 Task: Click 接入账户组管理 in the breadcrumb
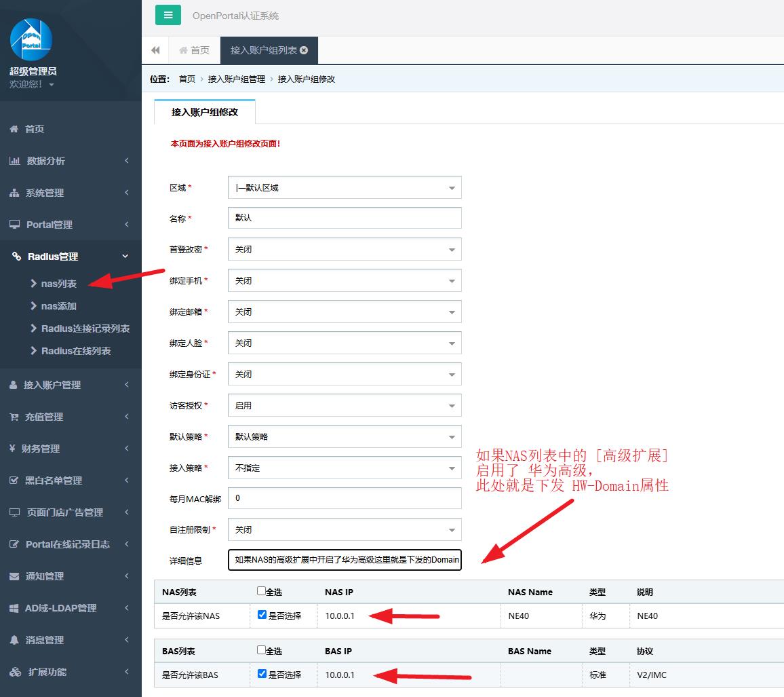pyautogui.click(x=237, y=79)
